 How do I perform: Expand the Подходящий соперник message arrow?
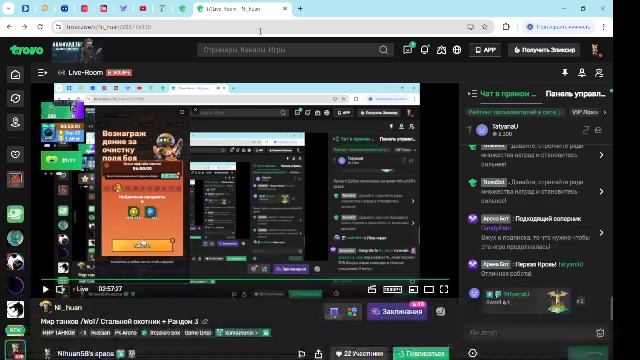click(602, 233)
